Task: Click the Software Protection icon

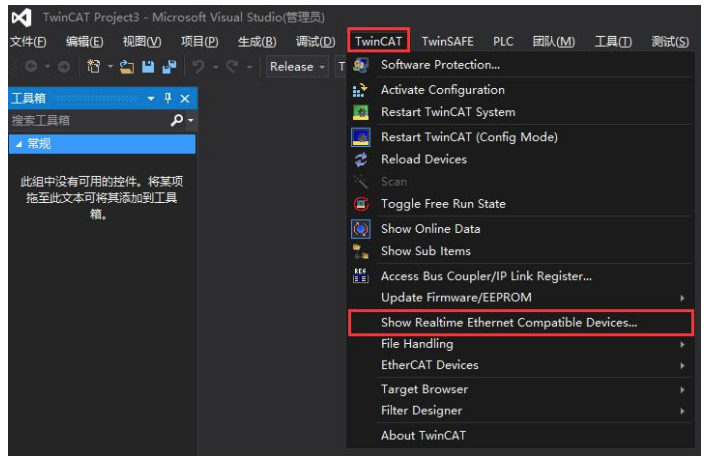Action: [361, 65]
